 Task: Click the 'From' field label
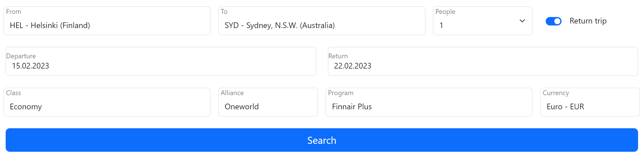pos(14,12)
